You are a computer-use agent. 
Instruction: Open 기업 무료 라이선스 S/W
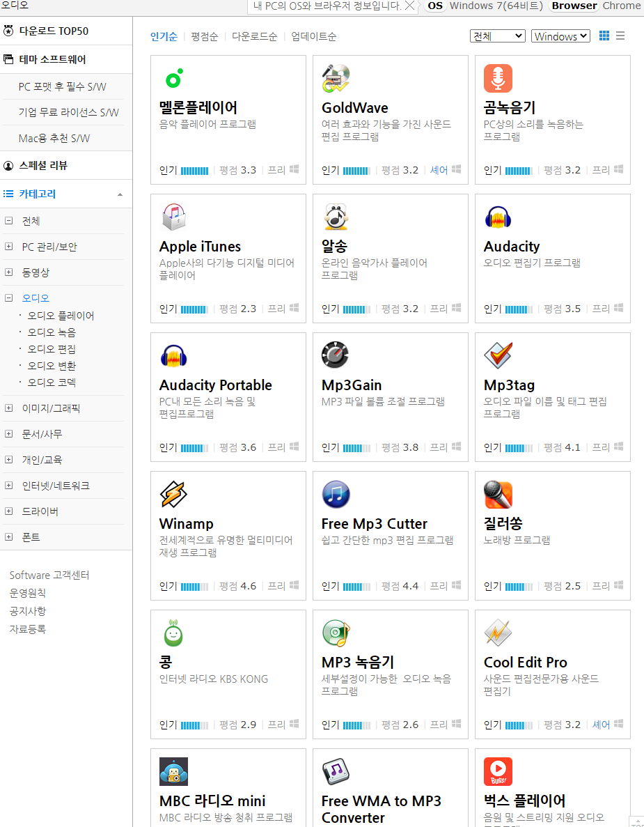point(68,112)
